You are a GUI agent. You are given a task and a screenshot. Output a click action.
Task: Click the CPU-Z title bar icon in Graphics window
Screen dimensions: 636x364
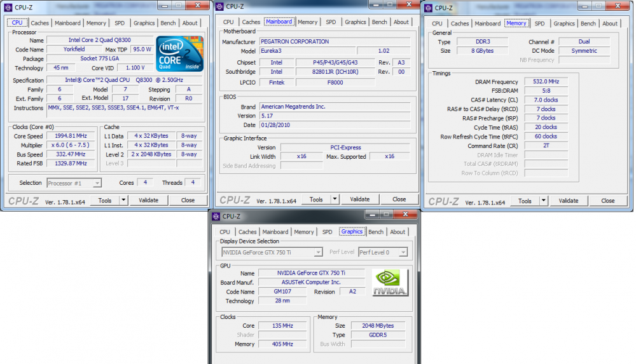(x=216, y=217)
